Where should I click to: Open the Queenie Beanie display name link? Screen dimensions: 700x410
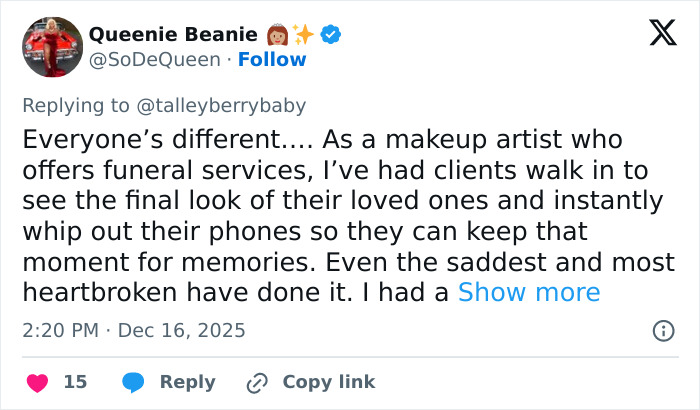172,35
